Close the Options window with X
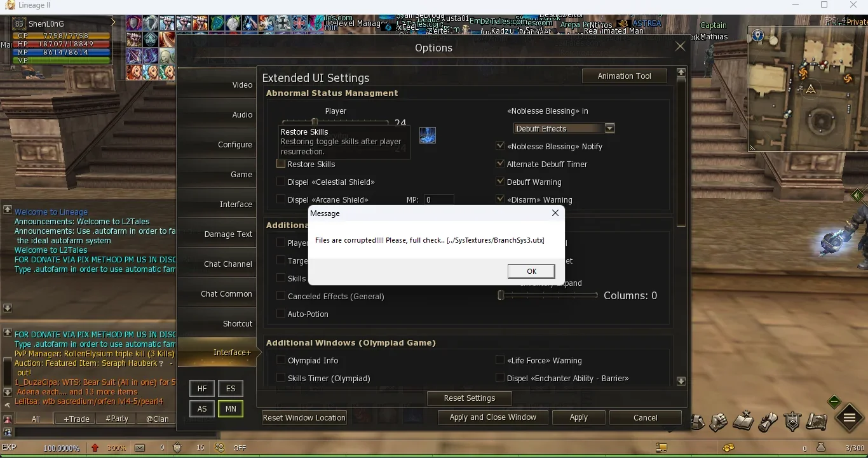 [x=680, y=46]
